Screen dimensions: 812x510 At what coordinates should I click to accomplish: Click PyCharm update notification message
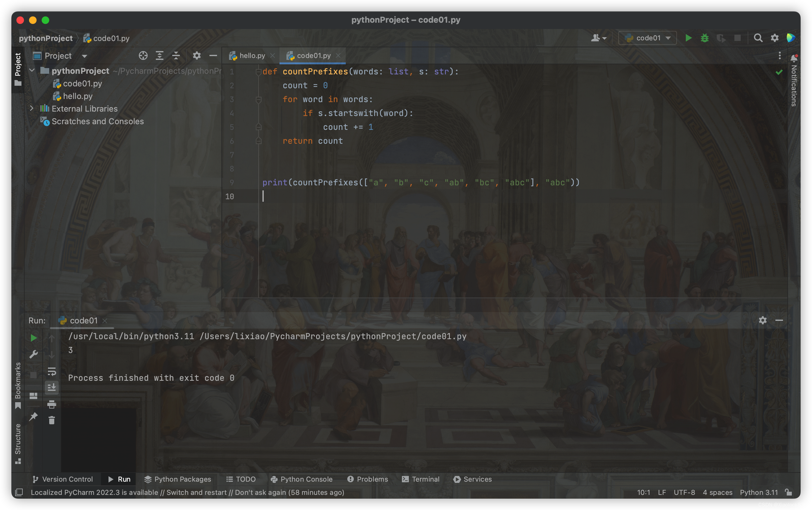(187, 492)
